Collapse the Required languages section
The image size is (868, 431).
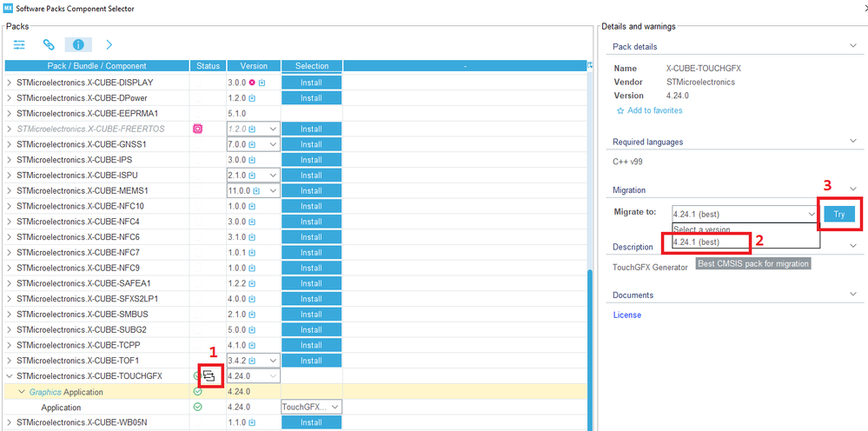(853, 142)
